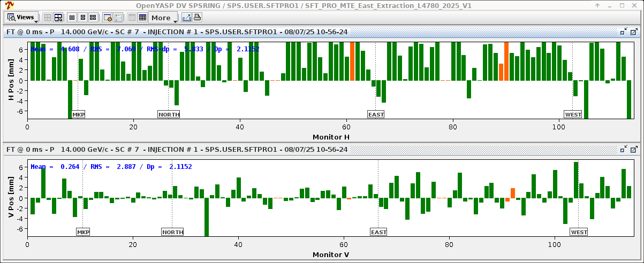Screen dimensions: 644x263
Task: Choose the four-tile grid layout icon
Action: coord(93,18)
